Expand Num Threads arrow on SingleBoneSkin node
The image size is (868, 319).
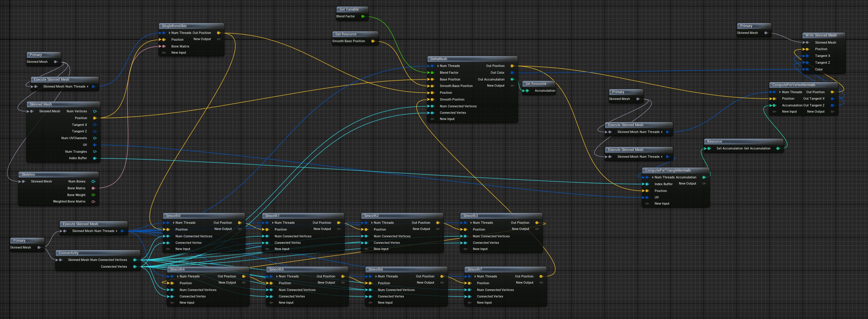(169, 33)
